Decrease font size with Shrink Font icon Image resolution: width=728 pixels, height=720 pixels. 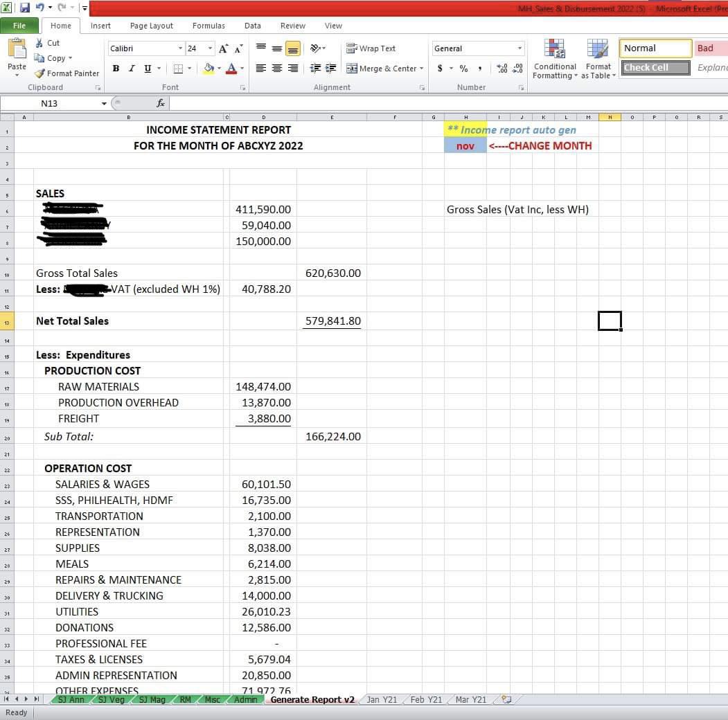tap(239, 48)
